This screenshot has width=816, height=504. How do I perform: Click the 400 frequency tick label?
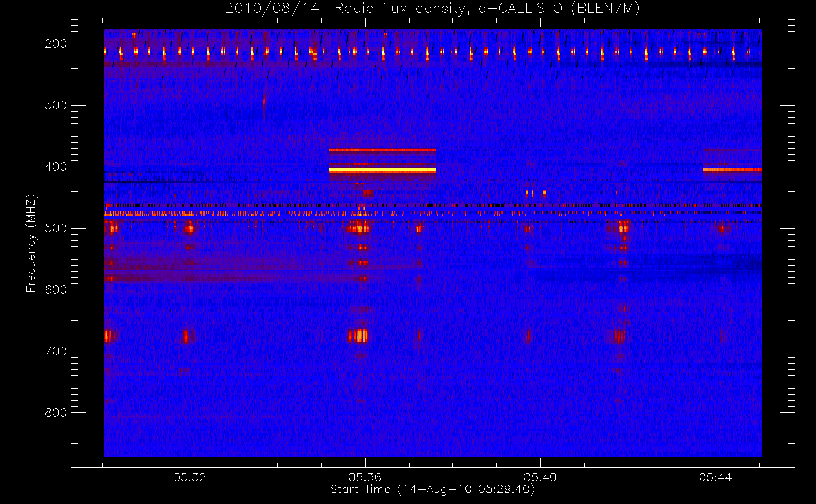click(56, 167)
